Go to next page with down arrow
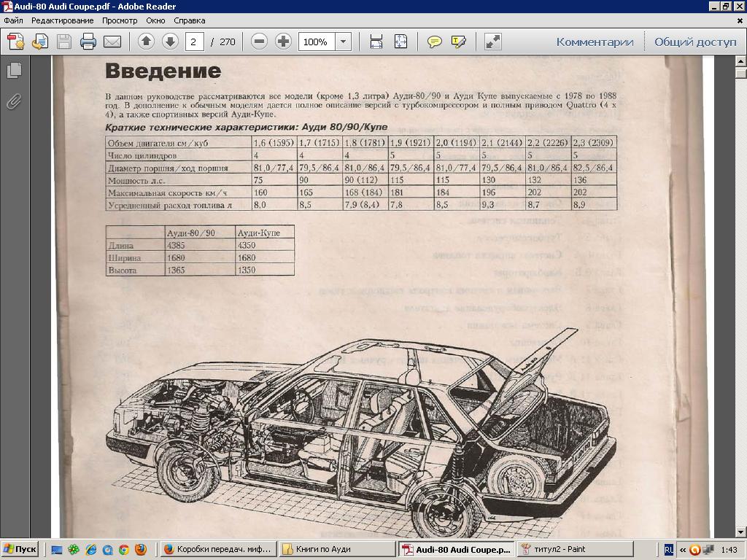 (x=170, y=42)
